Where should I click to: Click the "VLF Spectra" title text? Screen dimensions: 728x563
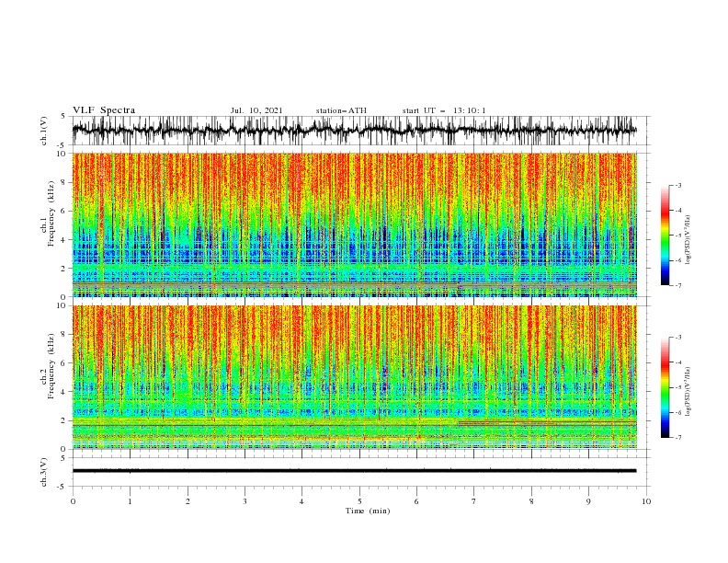(x=104, y=110)
